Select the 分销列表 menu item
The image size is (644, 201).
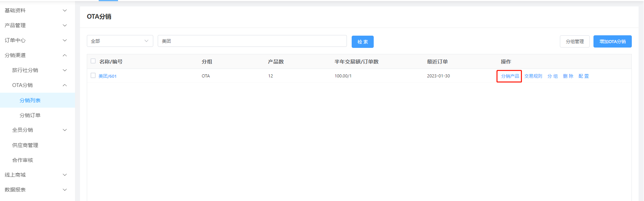pos(30,100)
